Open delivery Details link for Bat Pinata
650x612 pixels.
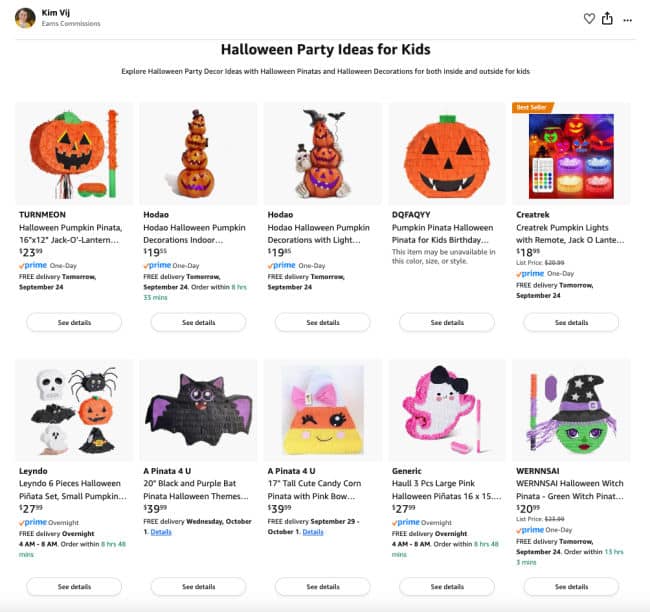tap(161, 532)
